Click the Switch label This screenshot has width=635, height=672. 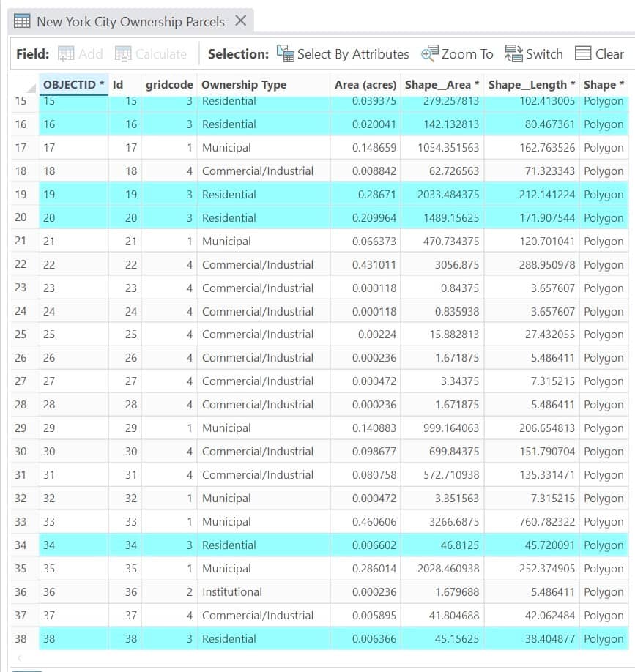[544, 54]
